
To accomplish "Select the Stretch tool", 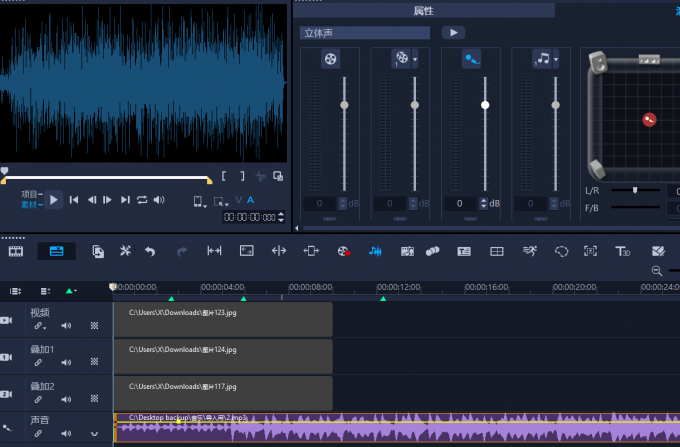I will coord(247,251).
